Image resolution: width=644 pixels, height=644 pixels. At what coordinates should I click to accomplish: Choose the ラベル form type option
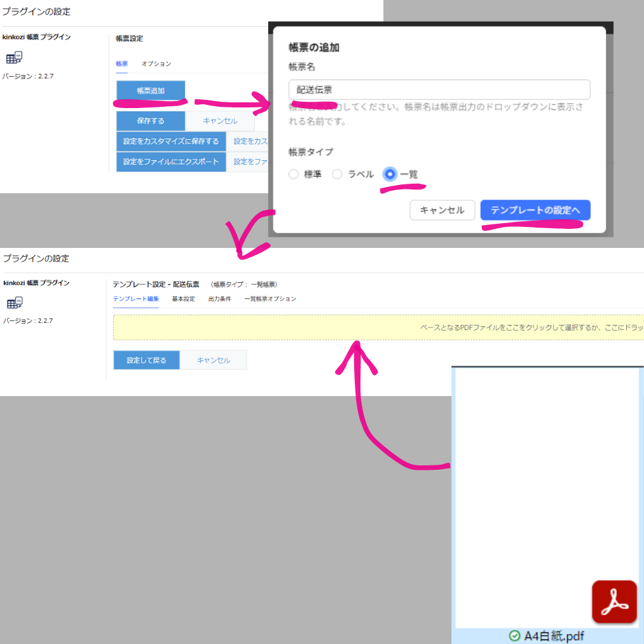pos(338,174)
